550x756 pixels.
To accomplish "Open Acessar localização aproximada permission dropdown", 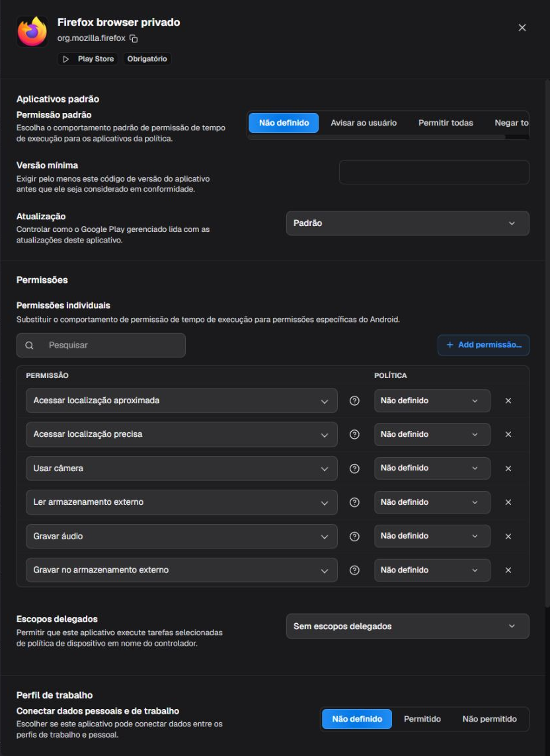I will pos(181,400).
